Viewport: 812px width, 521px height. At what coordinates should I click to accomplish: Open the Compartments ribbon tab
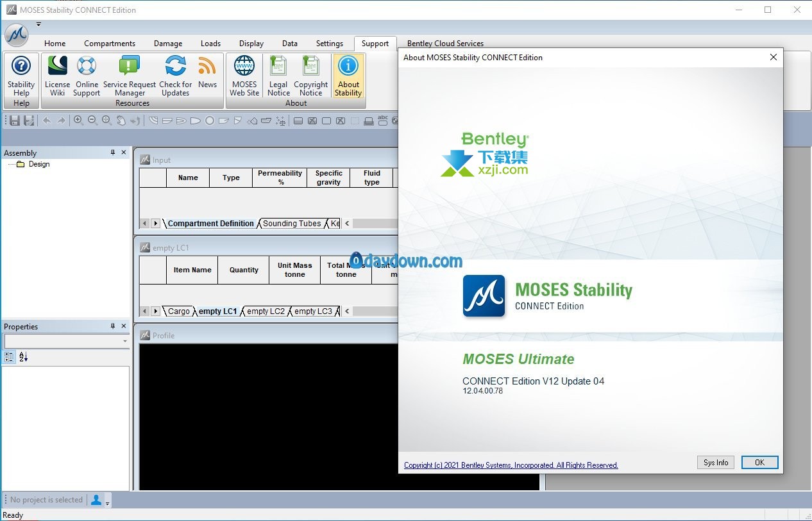click(x=110, y=44)
